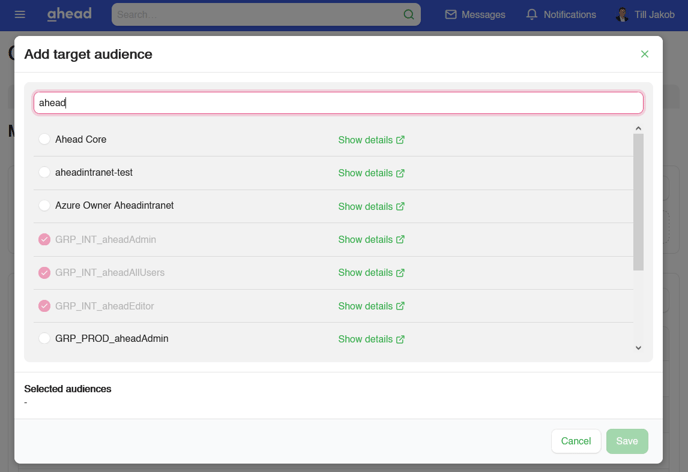Toggle the GRP_INT_aheadAdmin checked circle

tap(44, 240)
